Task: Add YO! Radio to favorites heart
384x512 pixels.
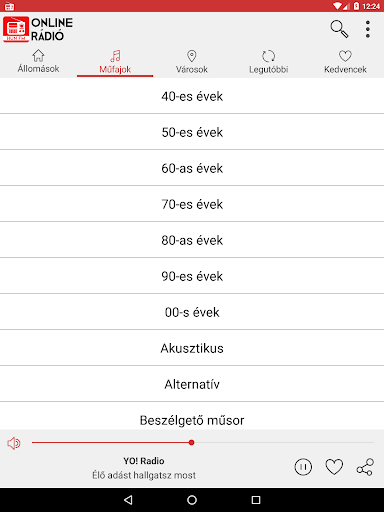Action: pos(334,467)
